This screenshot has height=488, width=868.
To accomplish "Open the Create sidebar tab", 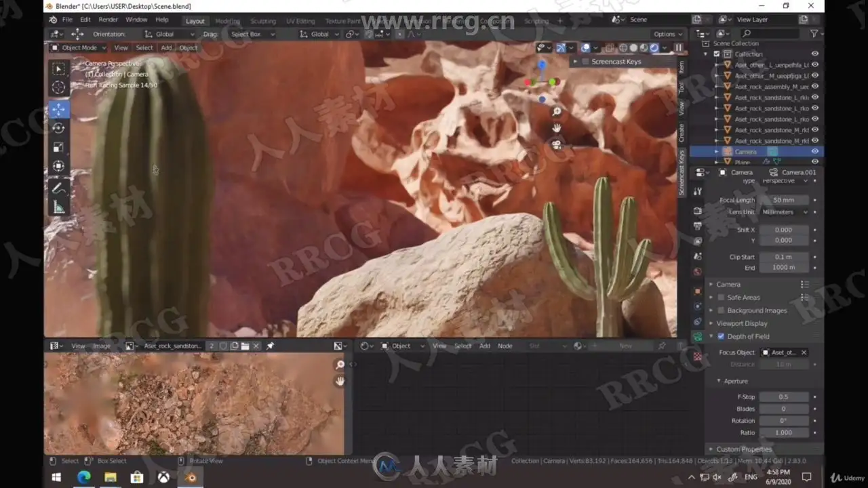I will [x=682, y=133].
